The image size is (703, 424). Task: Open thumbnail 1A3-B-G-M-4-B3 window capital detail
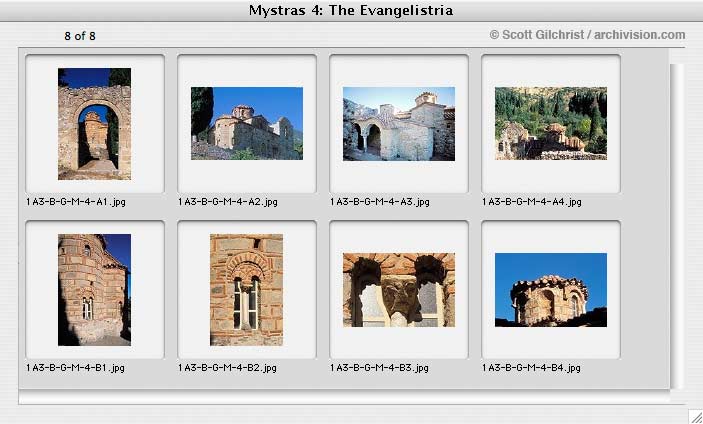pyautogui.click(x=399, y=290)
